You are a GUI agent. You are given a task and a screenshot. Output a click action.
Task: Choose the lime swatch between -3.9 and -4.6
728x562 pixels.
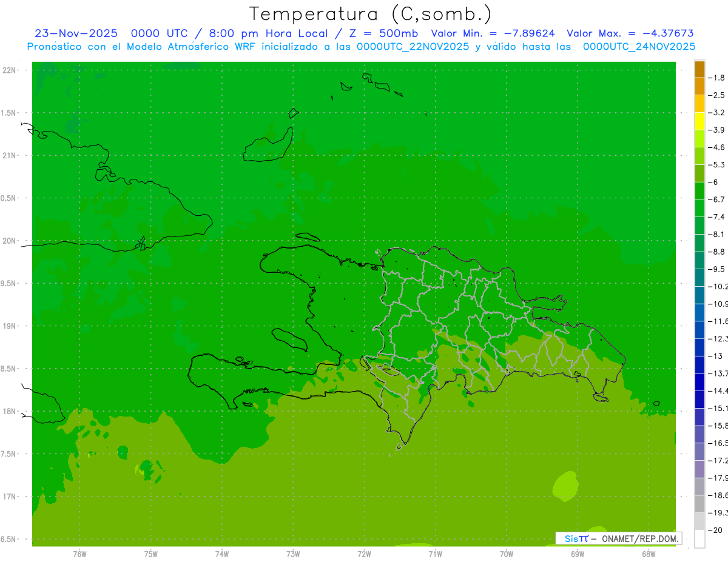(699, 139)
